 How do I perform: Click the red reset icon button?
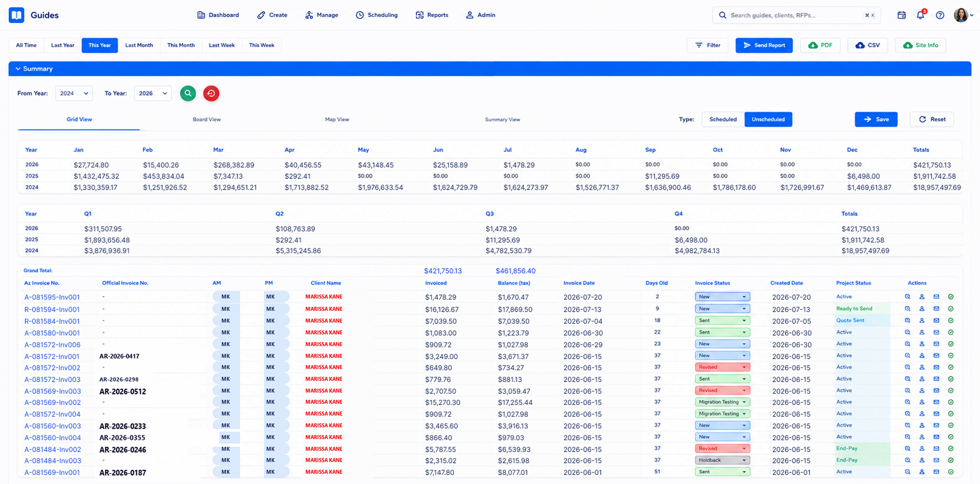coord(211,93)
